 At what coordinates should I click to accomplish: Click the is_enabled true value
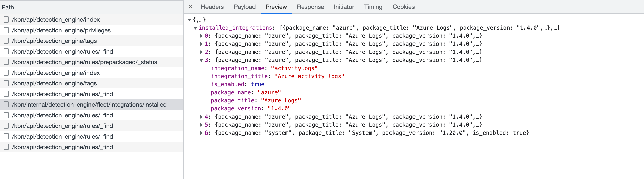pos(258,84)
